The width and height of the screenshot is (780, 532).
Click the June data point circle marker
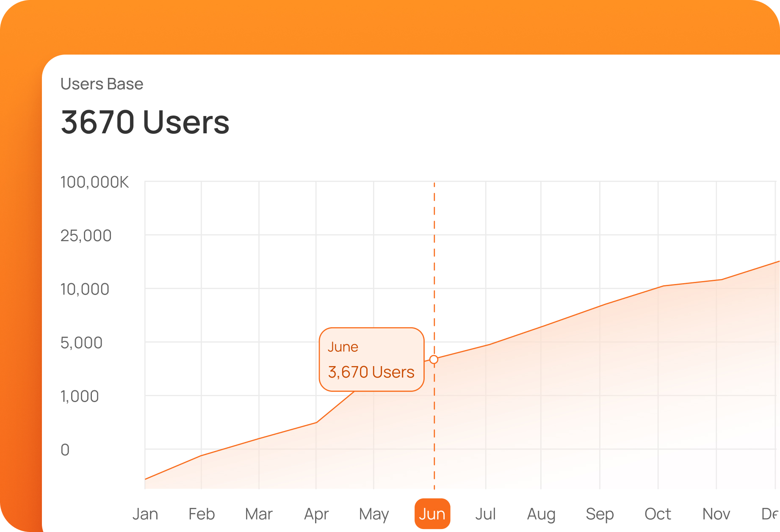[x=434, y=360]
